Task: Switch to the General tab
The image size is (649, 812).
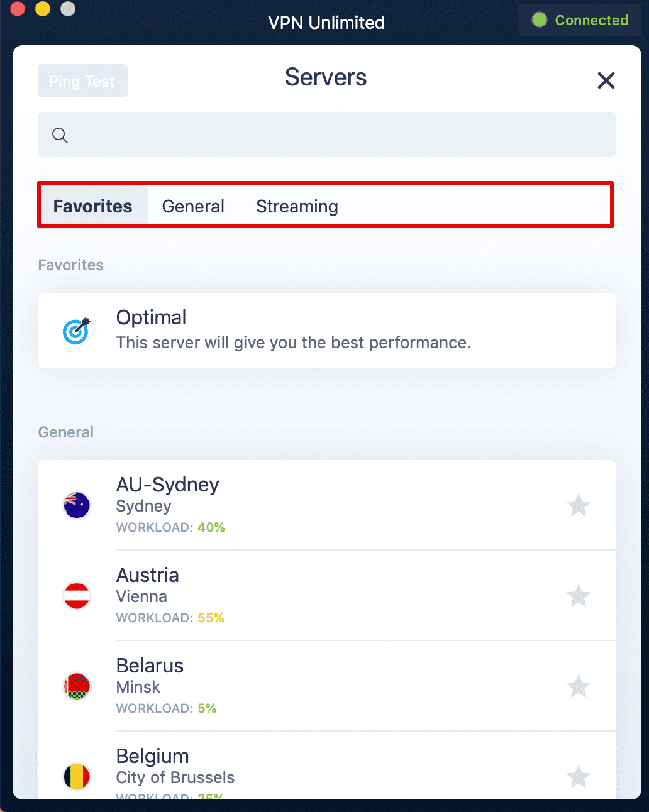Action: [193, 206]
